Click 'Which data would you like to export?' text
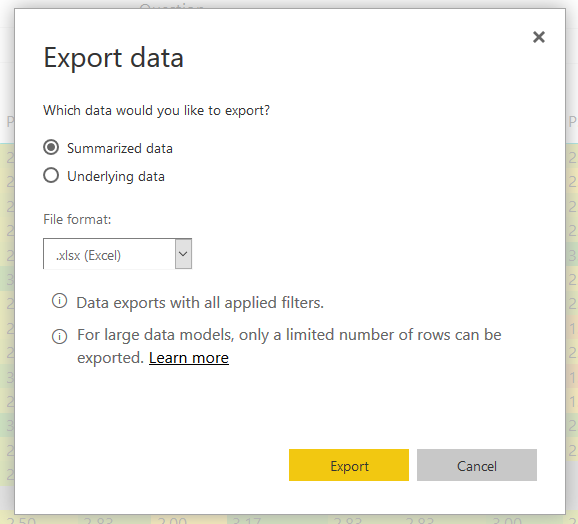 click(x=157, y=111)
